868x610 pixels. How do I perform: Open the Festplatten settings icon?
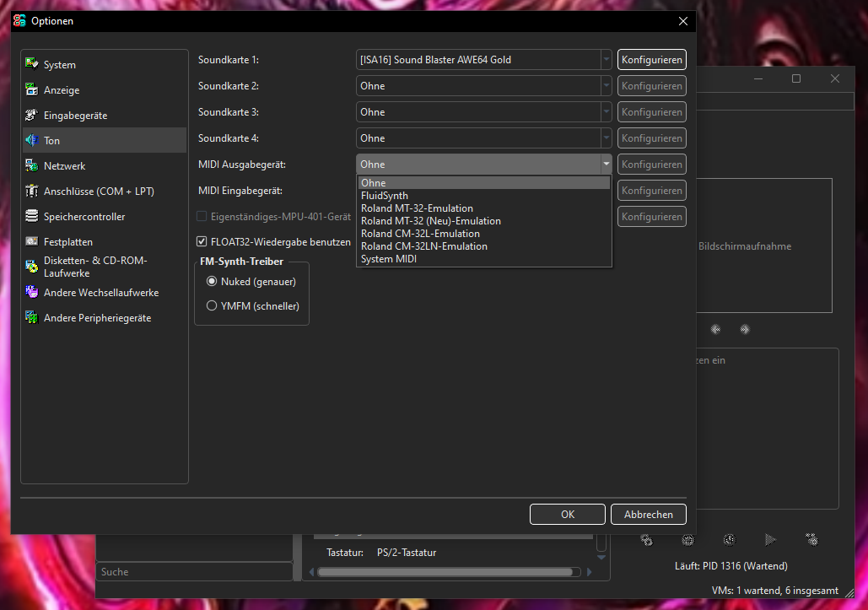(30, 241)
